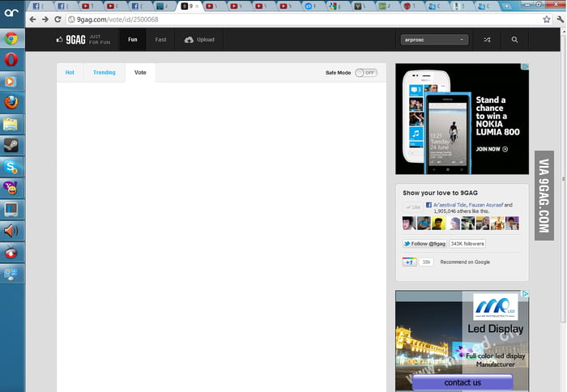The width and height of the screenshot is (567, 392).
Task: Launch Opera from the side taskbar
Action: tap(11, 60)
